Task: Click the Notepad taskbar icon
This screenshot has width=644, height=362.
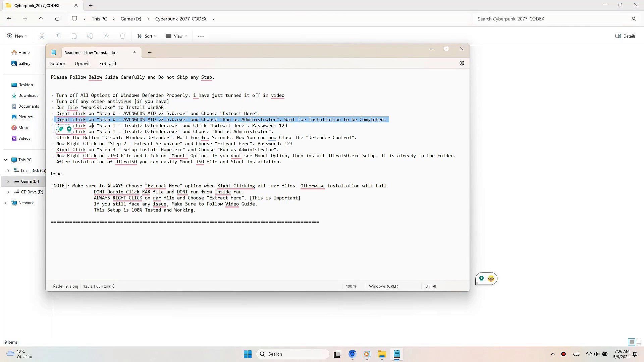Action: pos(396,354)
